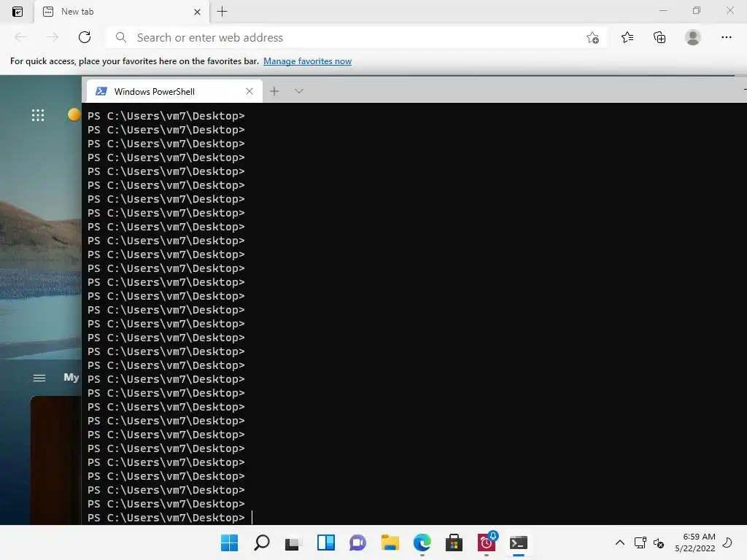747x560 pixels.
Task: Add this page to favorites star icon
Action: pos(592,38)
